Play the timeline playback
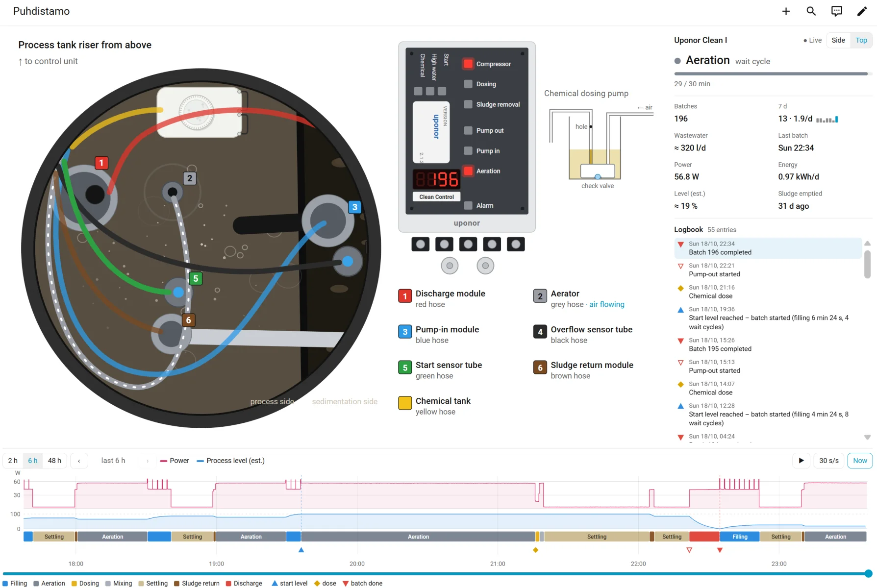The width and height of the screenshot is (877, 588). (801, 461)
